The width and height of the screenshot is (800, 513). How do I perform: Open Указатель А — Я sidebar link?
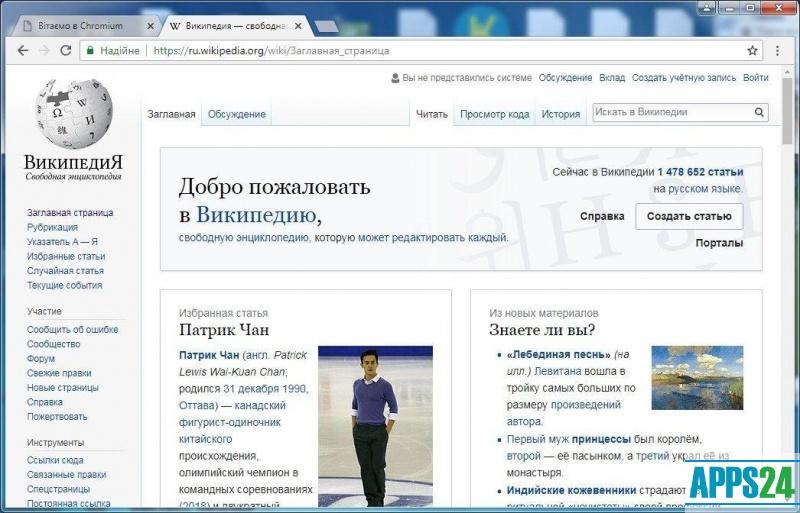pyautogui.click(x=62, y=242)
